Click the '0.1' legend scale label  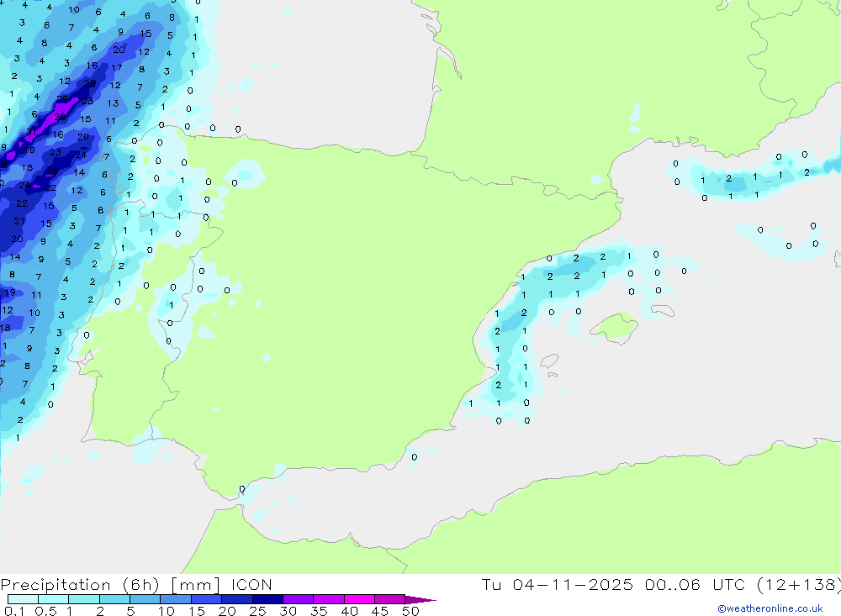[x=14, y=611]
